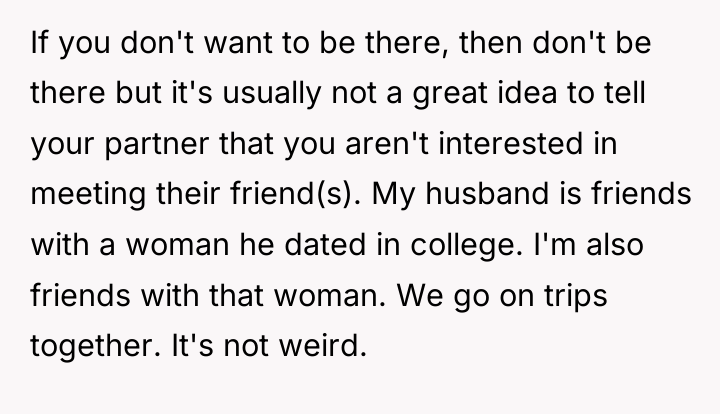Click the final word "weird"
720x414 pixels.
pos(323,345)
